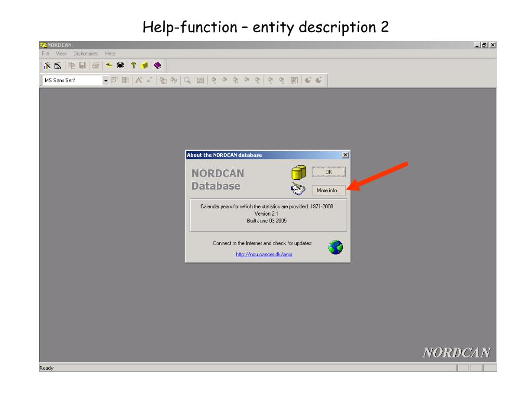Confirm the About dialog with OK
The width and height of the screenshot is (532, 399).
(328, 172)
